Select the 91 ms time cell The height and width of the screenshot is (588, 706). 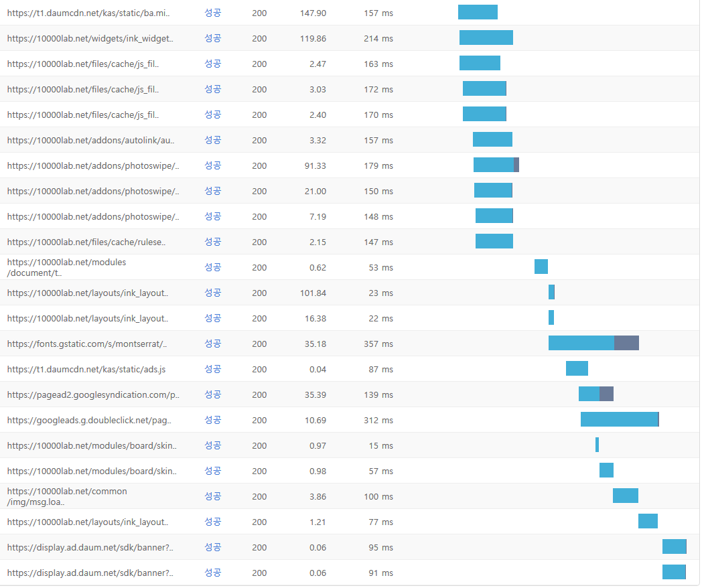(380, 573)
